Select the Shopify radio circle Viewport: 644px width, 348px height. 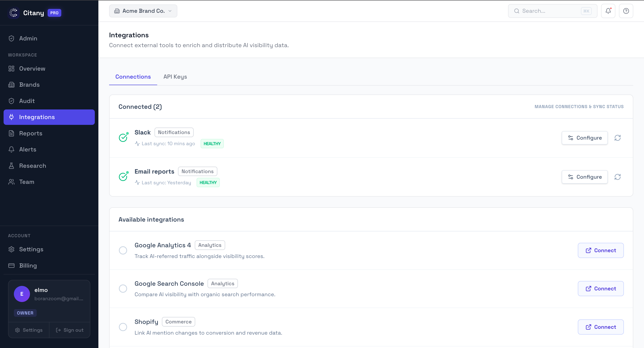[x=123, y=327]
